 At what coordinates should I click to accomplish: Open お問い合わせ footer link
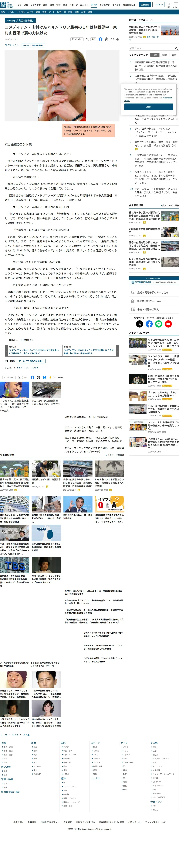134,822
